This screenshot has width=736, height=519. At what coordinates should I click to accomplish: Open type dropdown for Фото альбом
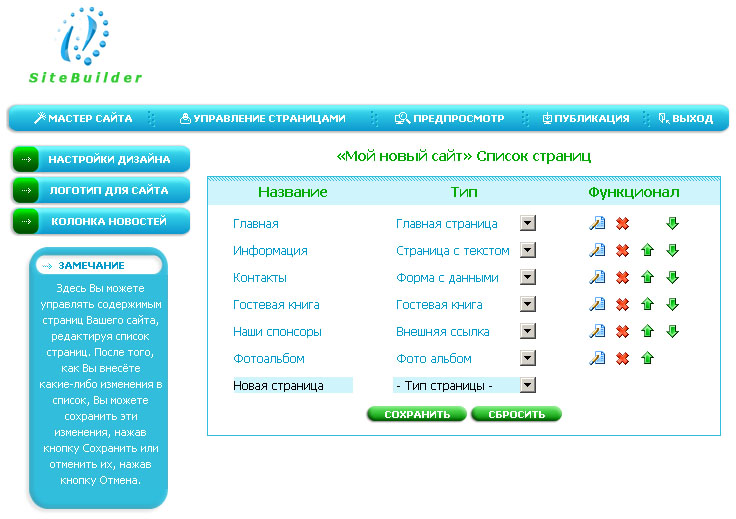[x=528, y=358]
